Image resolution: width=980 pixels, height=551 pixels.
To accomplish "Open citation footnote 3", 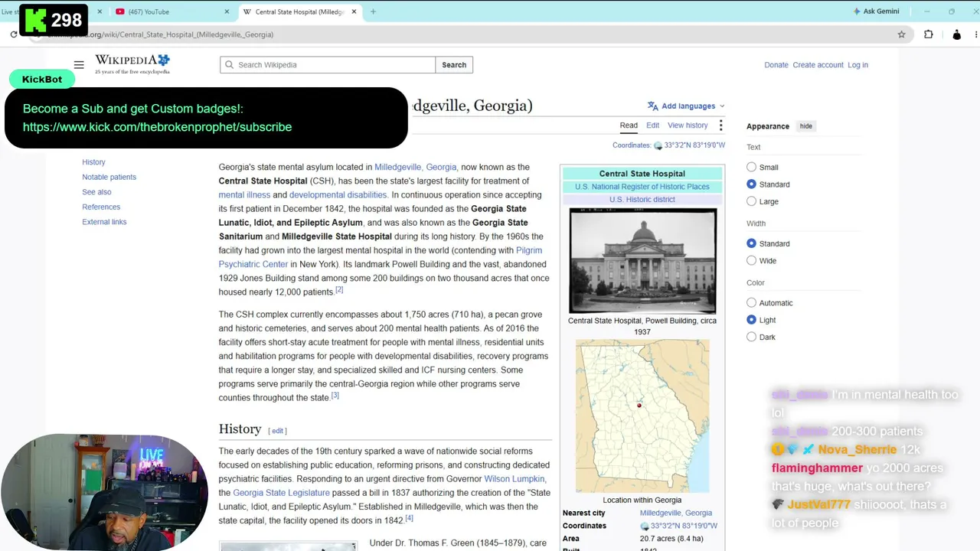I will pyautogui.click(x=335, y=396).
